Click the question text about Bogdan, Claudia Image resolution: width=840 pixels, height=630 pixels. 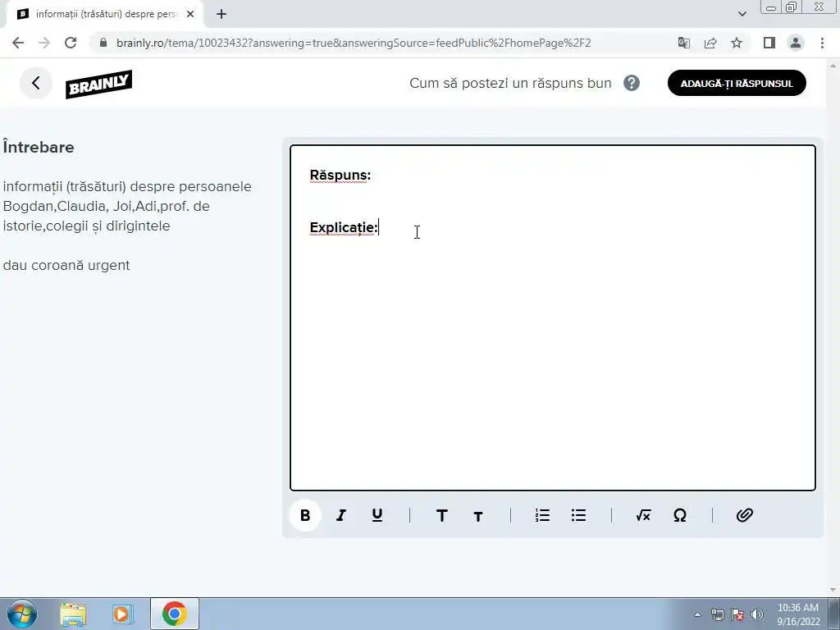pos(127,206)
